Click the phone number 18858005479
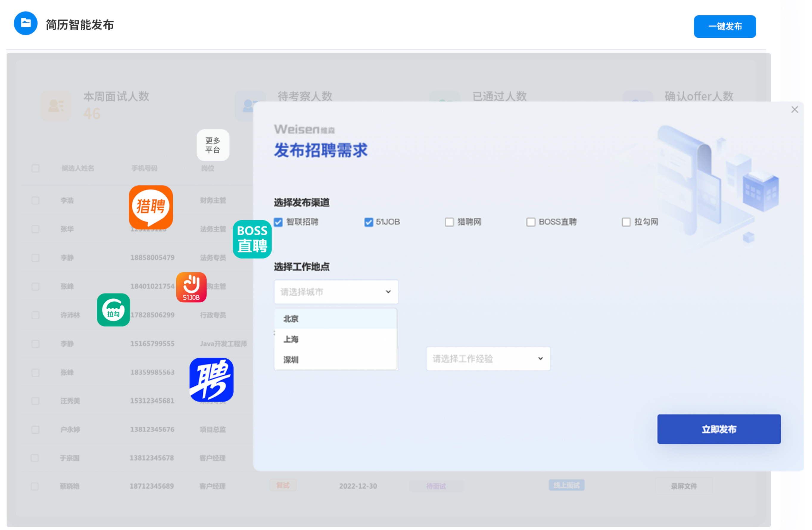Image resolution: width=812 pixels, height=530 pixels. pos(152,258)
